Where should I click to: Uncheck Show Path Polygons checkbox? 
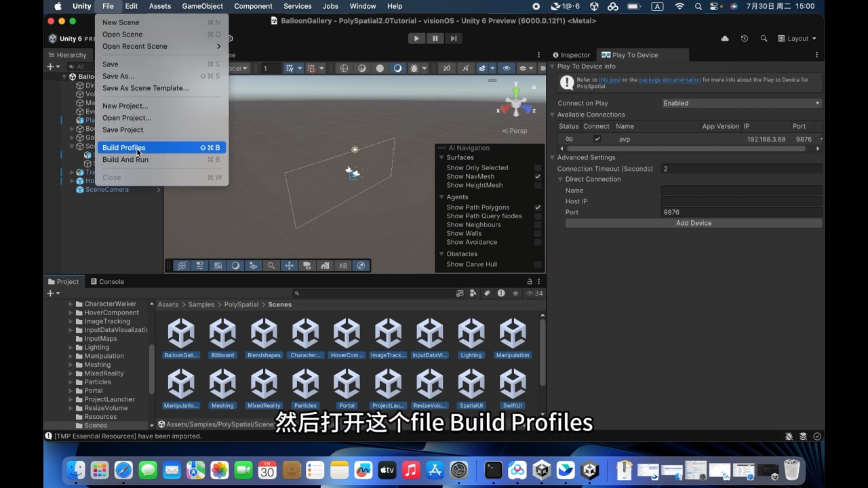coord(538,207)
